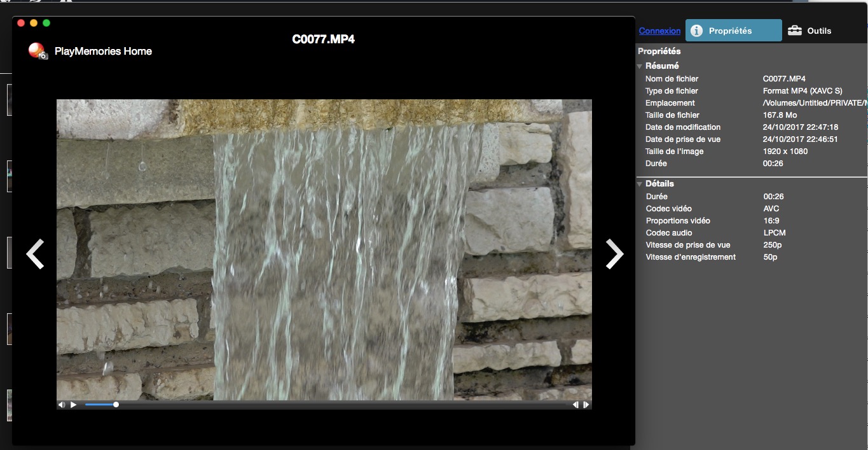
Task: Click the video seek bar handle
Action: [x=116, y=404]
